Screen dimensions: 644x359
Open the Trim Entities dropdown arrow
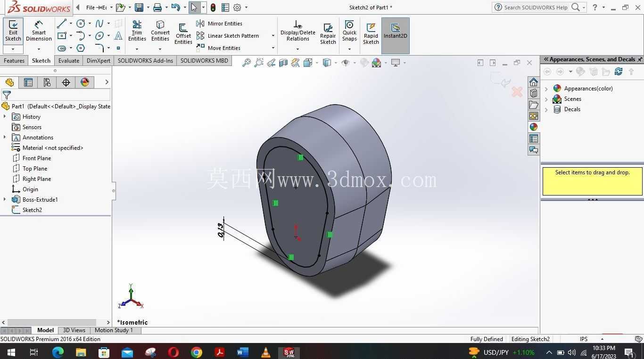coord(137,49)
